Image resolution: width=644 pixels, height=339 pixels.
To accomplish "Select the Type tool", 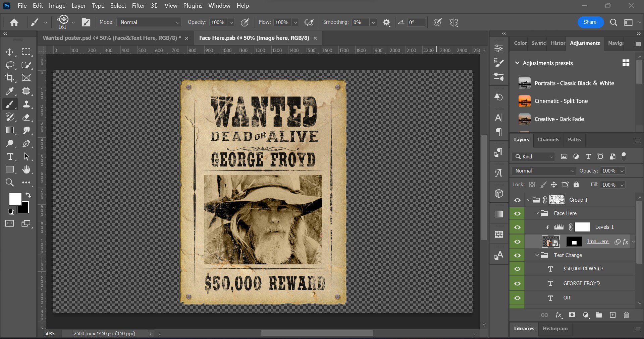I will pyautogui.click(x=10, y=157).
